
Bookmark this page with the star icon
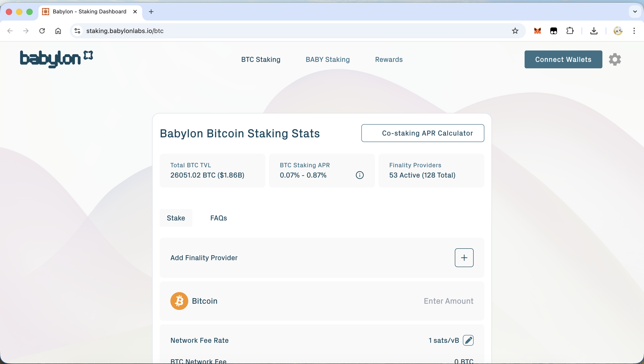(515, 31)
